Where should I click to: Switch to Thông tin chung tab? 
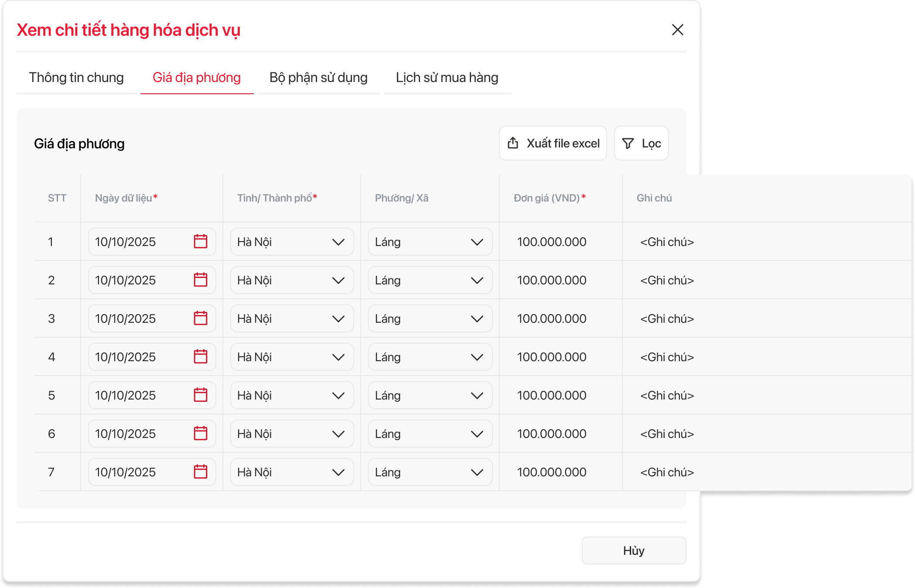76,78
